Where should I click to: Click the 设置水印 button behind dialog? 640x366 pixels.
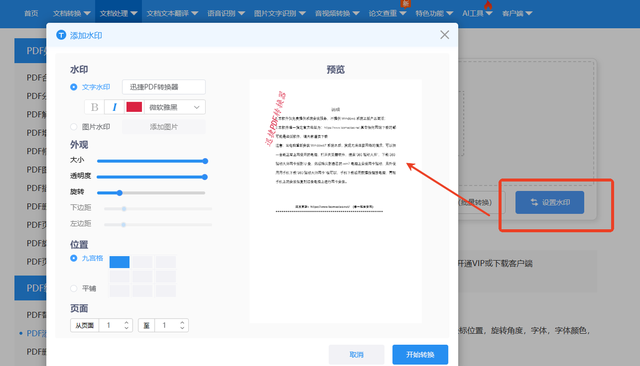549,202
